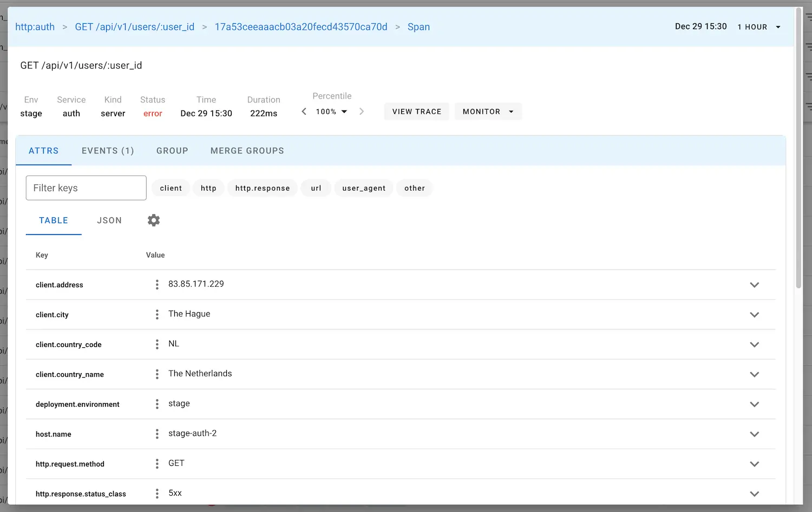
Task: Toggle the http.response filter chip
Action: [263, 189]
